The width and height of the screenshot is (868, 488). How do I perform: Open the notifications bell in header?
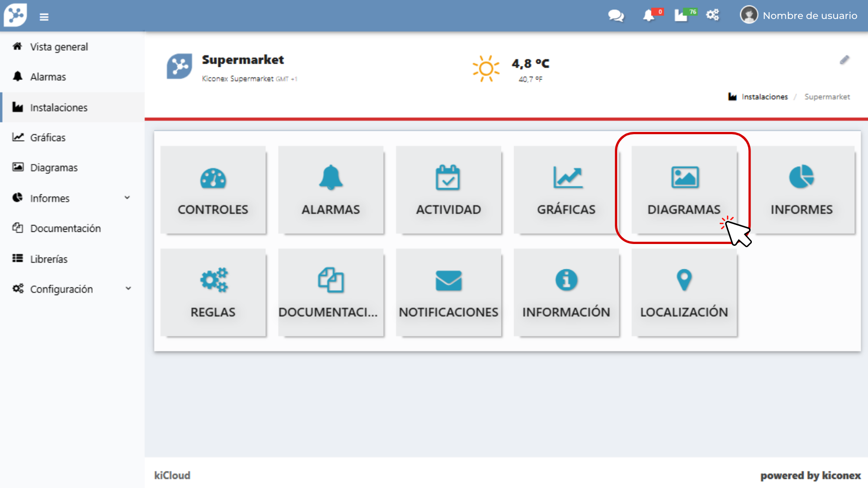pos(649,16)
